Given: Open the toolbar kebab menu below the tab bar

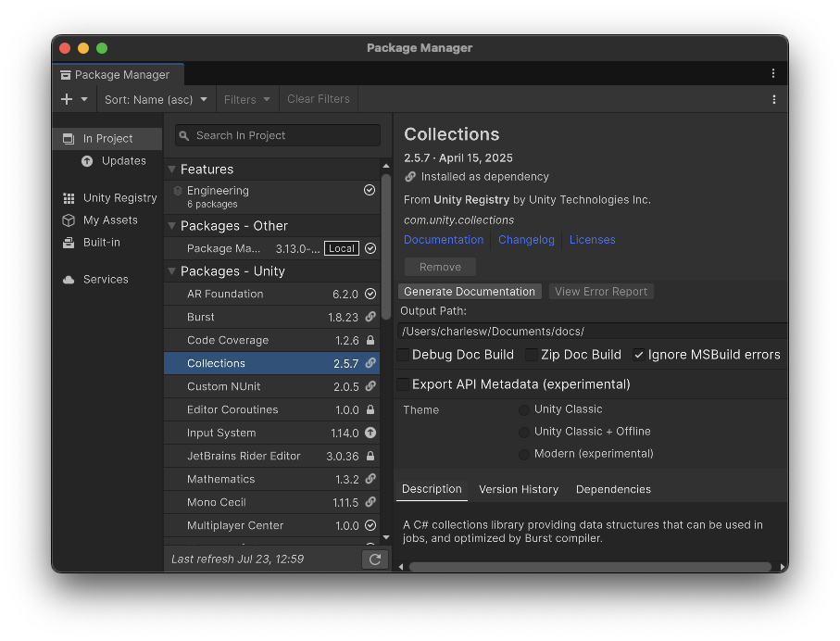Looking at the screenshot, I should point(773,99).
